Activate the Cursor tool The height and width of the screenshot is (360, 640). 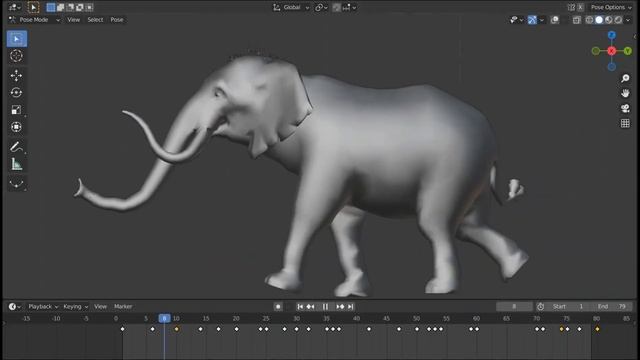(17, 56)
